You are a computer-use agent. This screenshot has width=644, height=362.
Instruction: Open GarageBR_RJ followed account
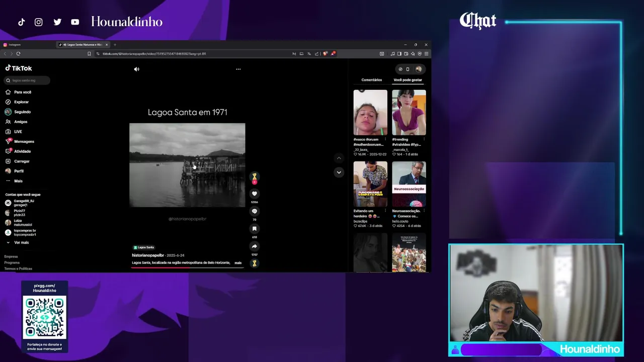click(20, 203)
